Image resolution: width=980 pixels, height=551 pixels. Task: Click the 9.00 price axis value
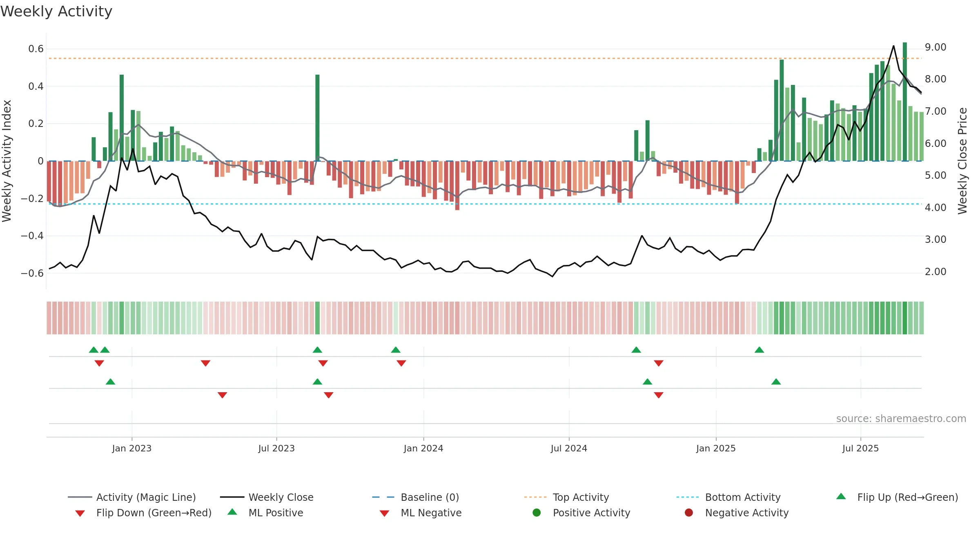[935, 47]
